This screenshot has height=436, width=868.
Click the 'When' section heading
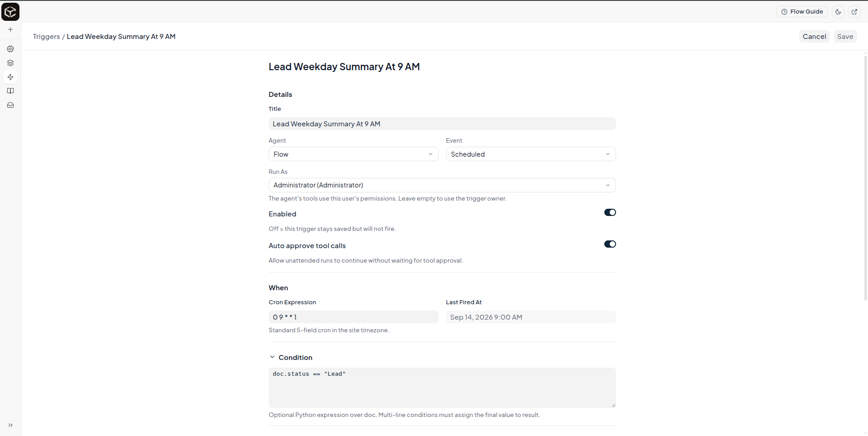[278, 287]
